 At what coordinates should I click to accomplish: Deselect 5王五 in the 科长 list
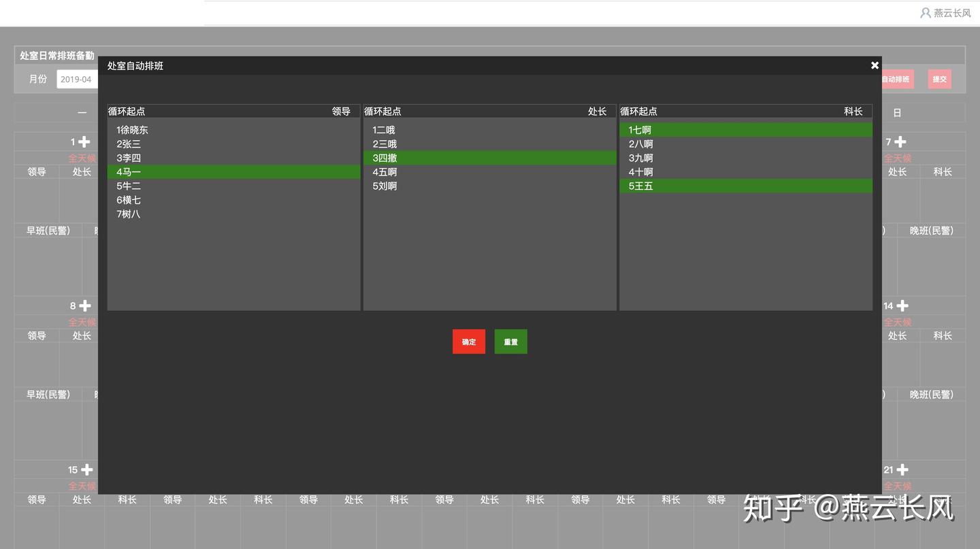coord(745,186)
